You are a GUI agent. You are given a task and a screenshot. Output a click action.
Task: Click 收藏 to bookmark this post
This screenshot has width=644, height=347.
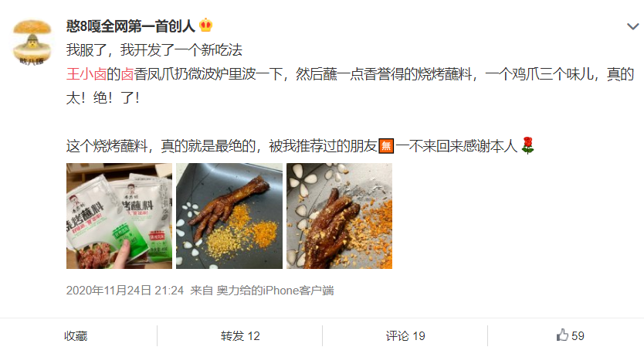76,336
